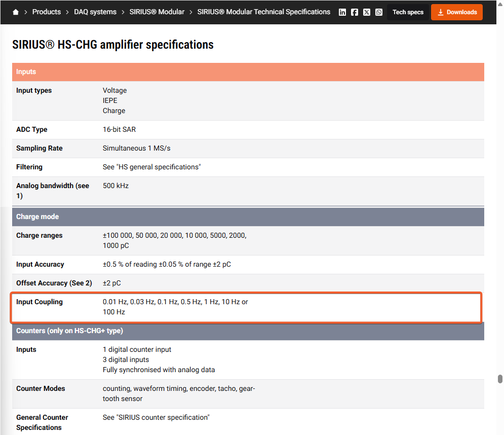This screenshot has height=435, width=504.
Task: Click the '1 digital counter input' text
Action: 137,349
